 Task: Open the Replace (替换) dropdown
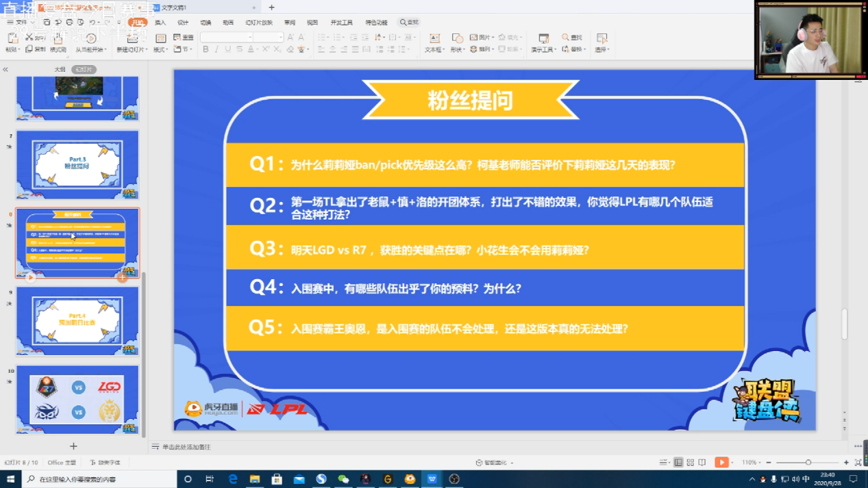[x=573, y=49]
